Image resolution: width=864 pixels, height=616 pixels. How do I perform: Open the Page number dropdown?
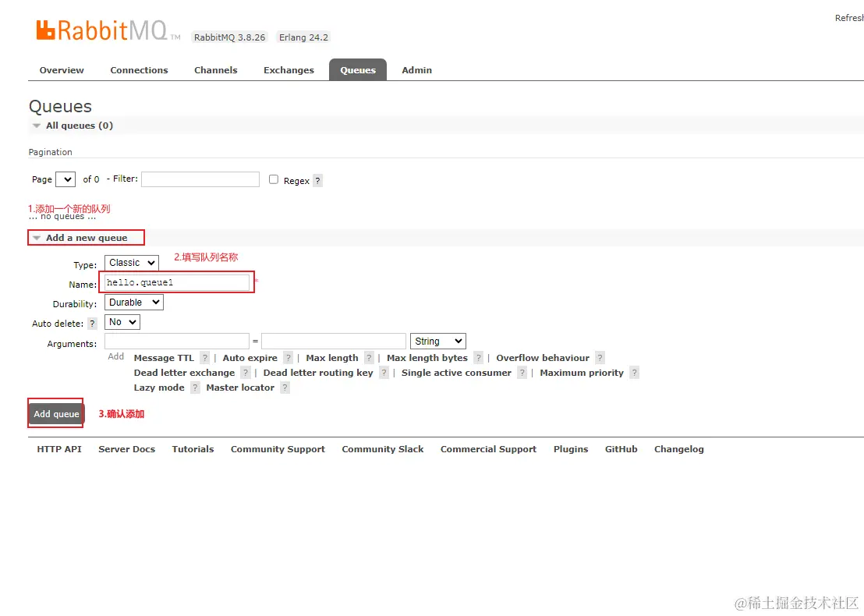[x=66, y=179]
